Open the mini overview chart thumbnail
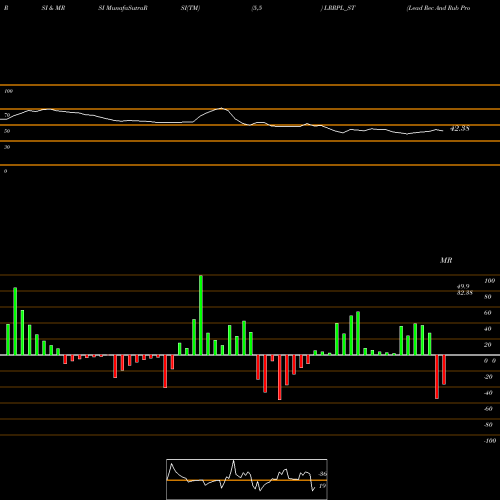This screenshot has width=500, height=500. click(x=247, y=479)
